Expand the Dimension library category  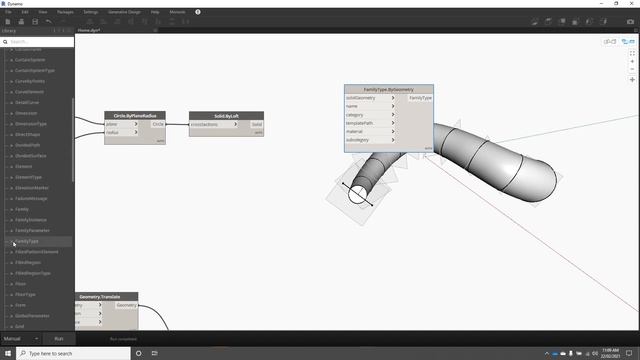pos(11,113)
